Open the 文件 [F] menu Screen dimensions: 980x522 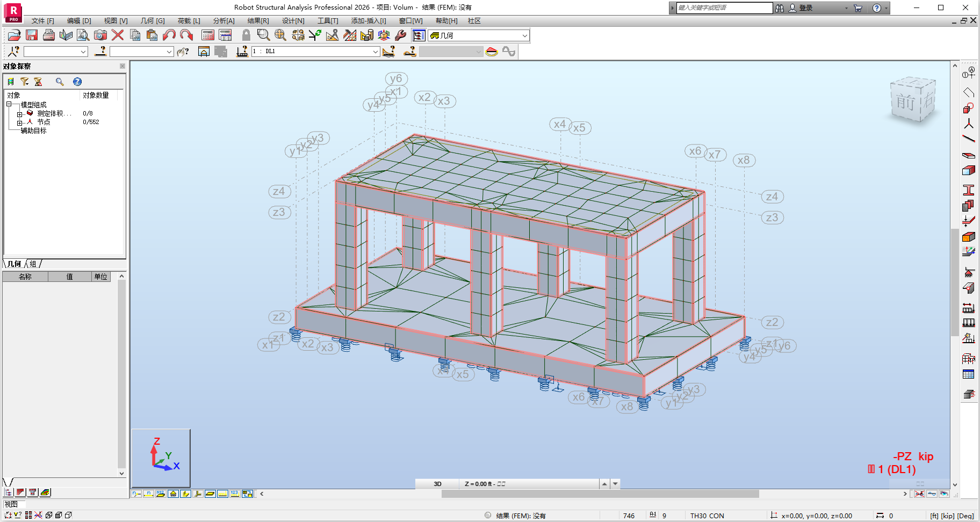click(43, 21)
